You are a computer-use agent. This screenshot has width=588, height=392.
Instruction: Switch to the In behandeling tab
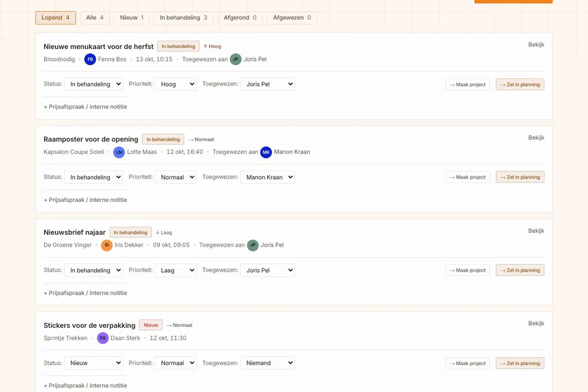point(183,17)
